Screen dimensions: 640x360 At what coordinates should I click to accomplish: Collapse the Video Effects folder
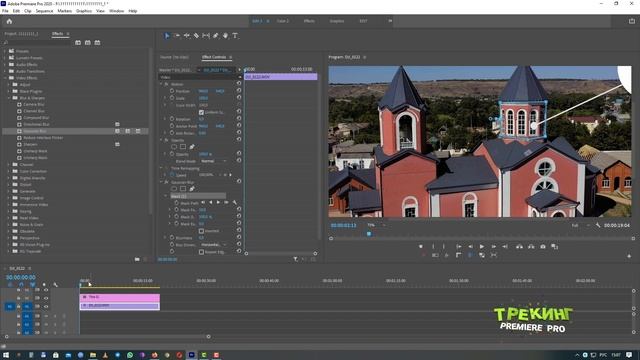5,78
